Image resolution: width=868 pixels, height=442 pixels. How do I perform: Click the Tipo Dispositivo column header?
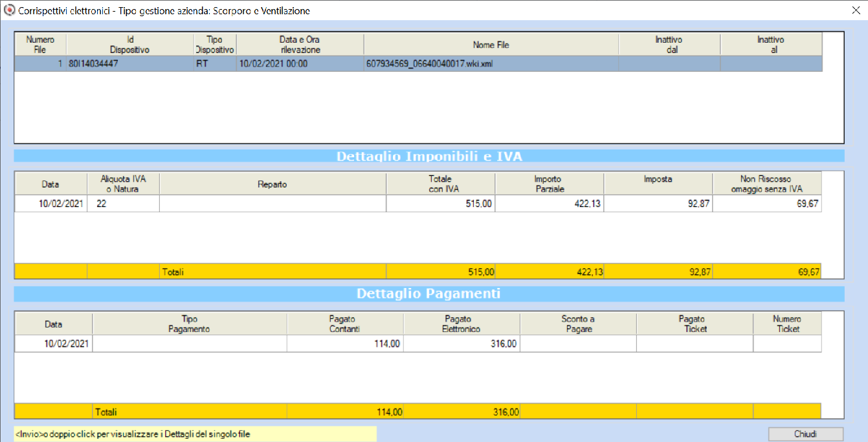[x=215, y=45]
